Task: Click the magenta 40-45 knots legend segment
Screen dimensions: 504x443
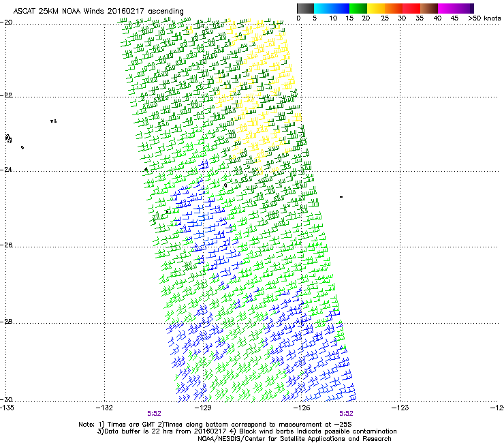Action: pos(447,8)
